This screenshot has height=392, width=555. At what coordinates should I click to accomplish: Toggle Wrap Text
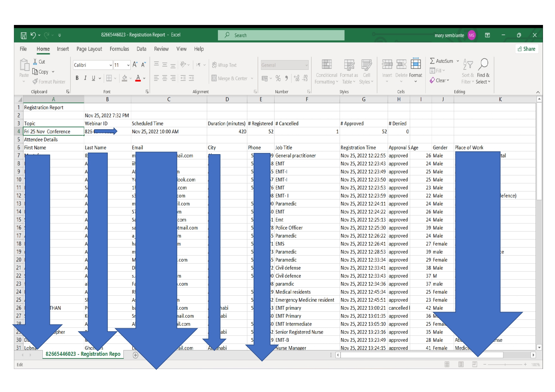click(224, 65)
